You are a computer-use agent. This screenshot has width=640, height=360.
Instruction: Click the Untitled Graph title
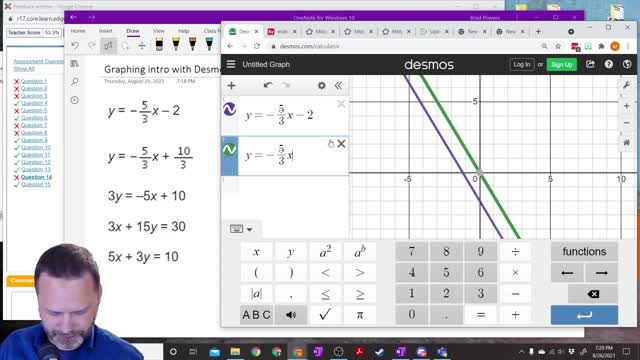(x=266, y=64)
